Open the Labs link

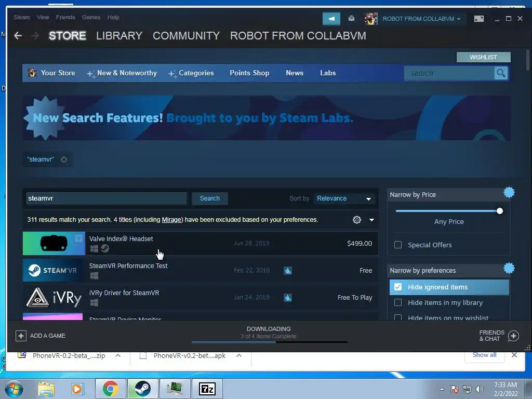click(328, 73)
